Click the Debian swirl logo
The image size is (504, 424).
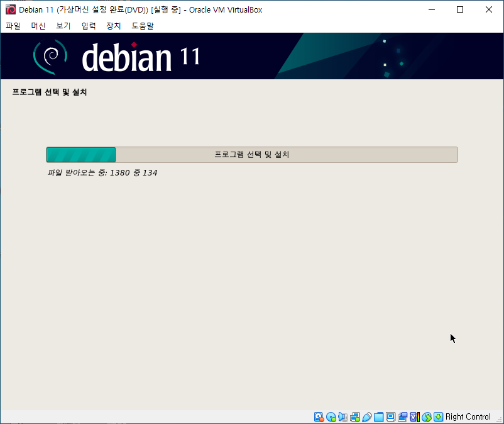click(x=50, y=57)
